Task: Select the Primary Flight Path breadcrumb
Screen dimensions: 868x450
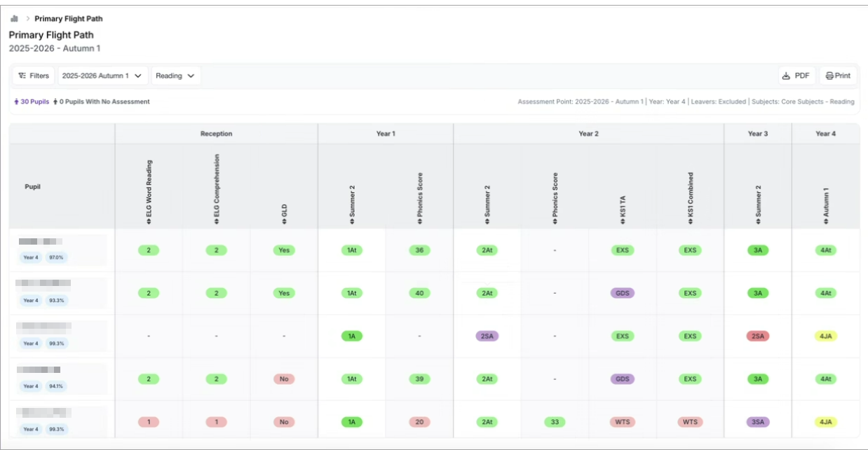Action: [x=69, y=19]
